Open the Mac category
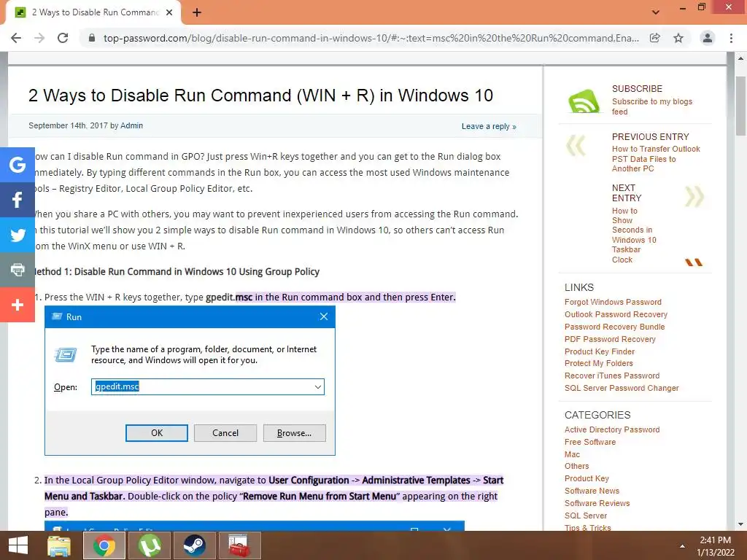 point(572,454)
